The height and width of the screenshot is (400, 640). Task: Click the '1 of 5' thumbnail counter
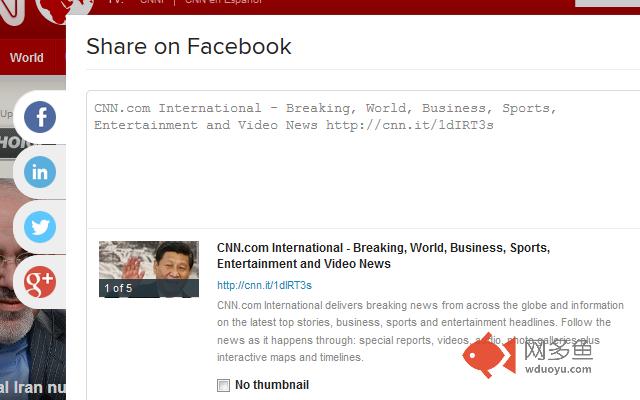click(x=118, y=288)
